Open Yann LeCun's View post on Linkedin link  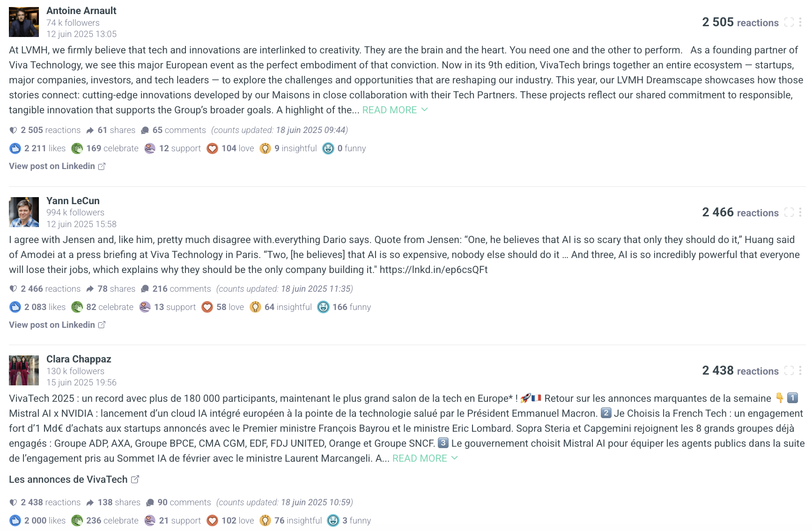[57, 325]
